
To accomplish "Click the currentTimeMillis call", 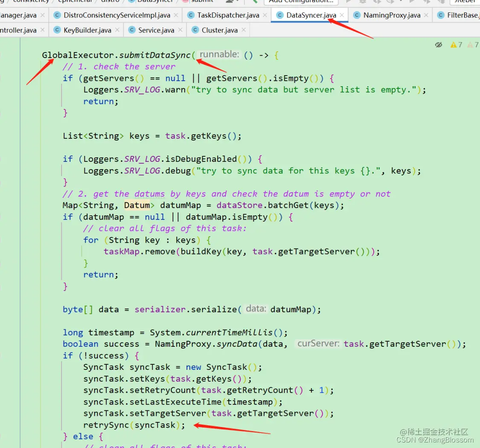I will 229,332.
